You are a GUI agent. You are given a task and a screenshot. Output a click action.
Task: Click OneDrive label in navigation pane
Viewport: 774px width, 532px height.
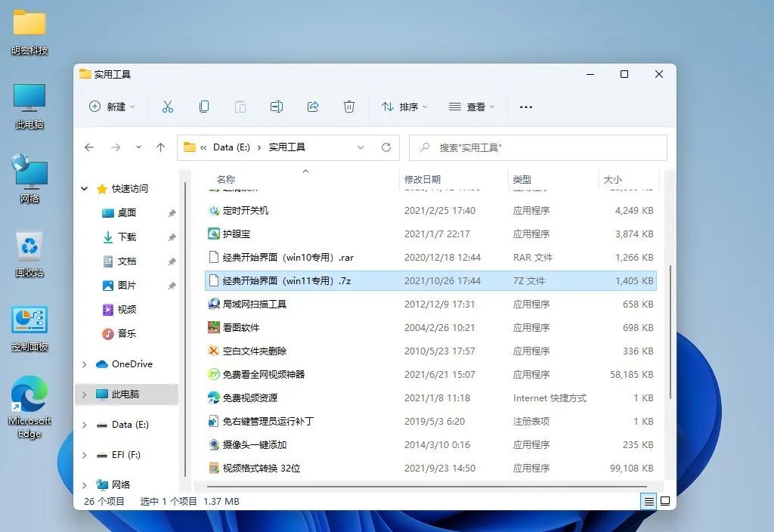click(x=132, y=364)
